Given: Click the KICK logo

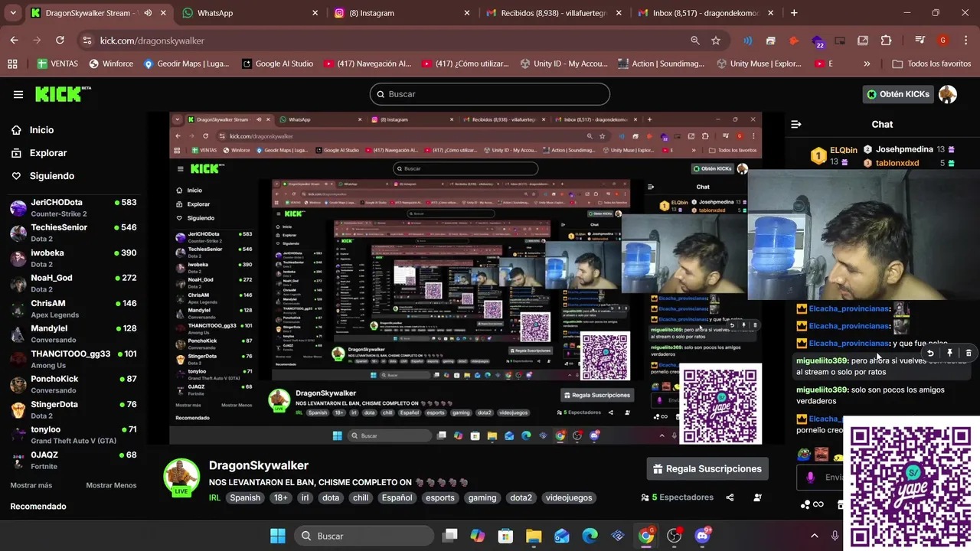Looking at the screenshot, I should (x=63, y=94).
